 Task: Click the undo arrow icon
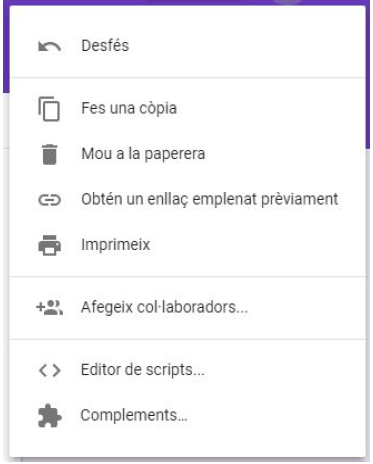pos(50,47)
